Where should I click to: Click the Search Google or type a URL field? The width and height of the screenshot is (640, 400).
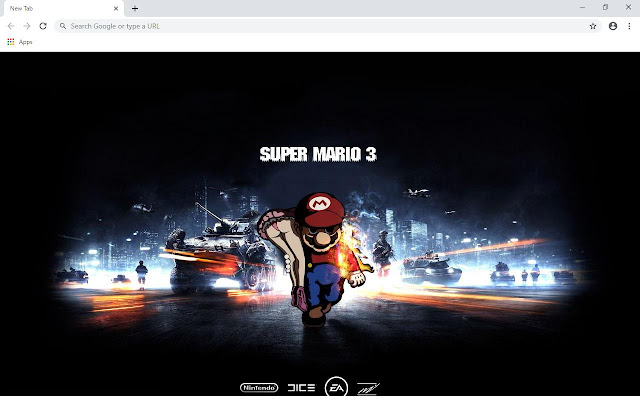[327, 26]
